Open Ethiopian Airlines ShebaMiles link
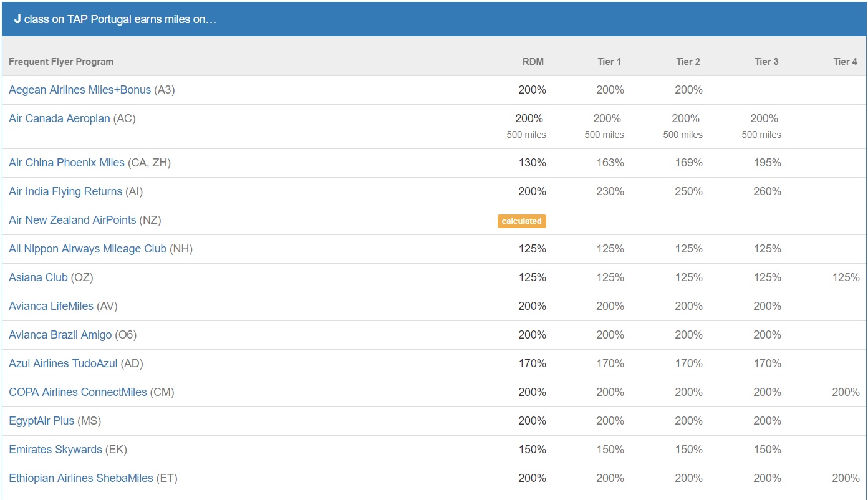This screenshot has height=500, width=868. 81,478
